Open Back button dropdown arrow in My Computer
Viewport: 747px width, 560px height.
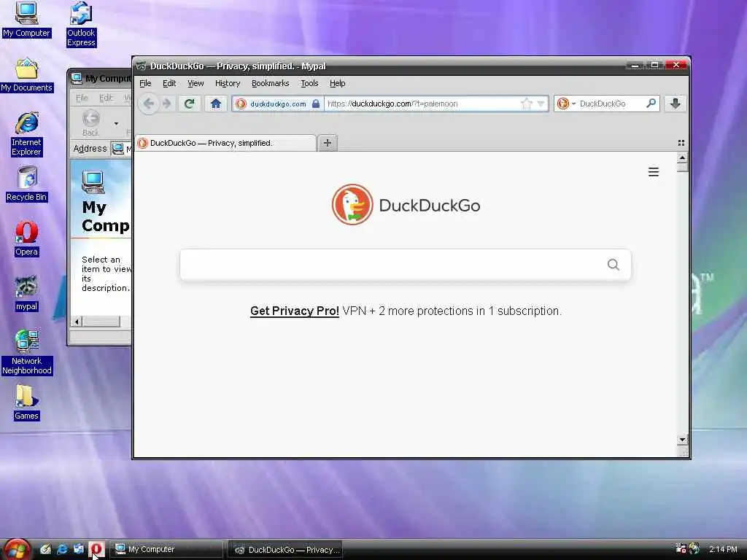(116, 124)
